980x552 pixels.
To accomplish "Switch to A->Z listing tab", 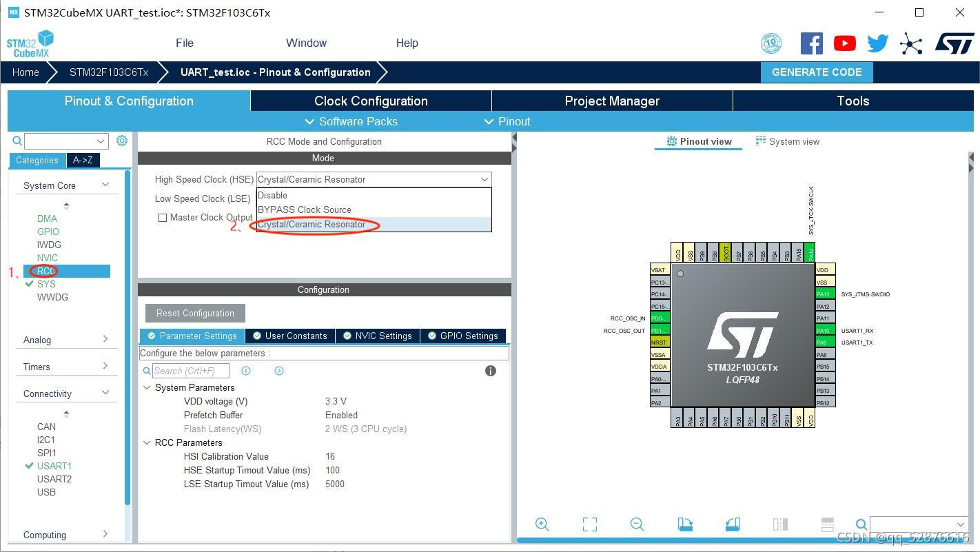I will pos(83,160).
